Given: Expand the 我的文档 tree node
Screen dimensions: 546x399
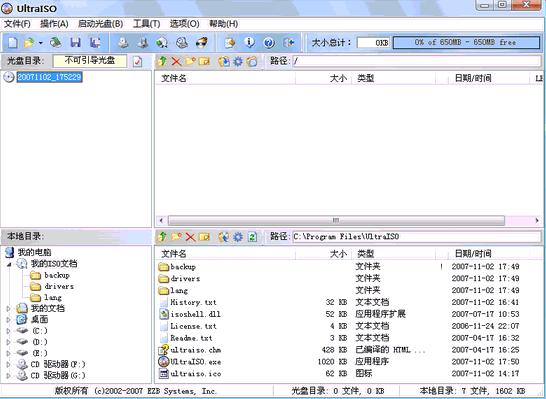Looking at the screenshot, I should [9, 308].
